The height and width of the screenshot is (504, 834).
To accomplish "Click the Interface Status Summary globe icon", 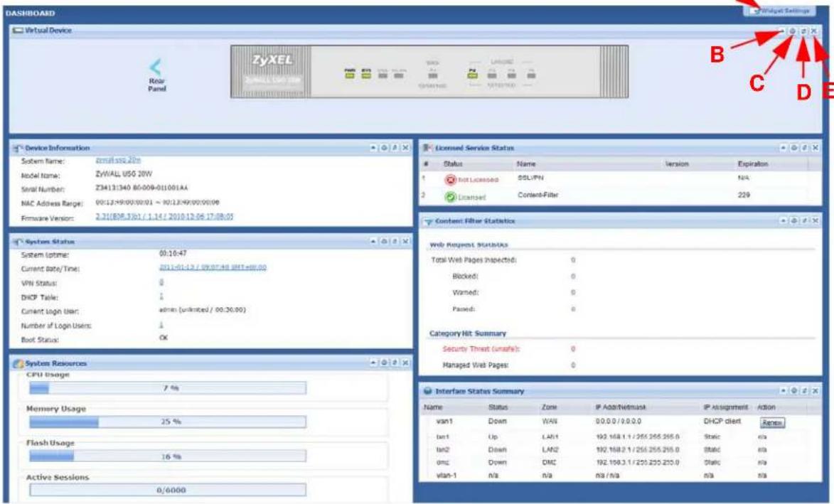I will coord(427,391).
